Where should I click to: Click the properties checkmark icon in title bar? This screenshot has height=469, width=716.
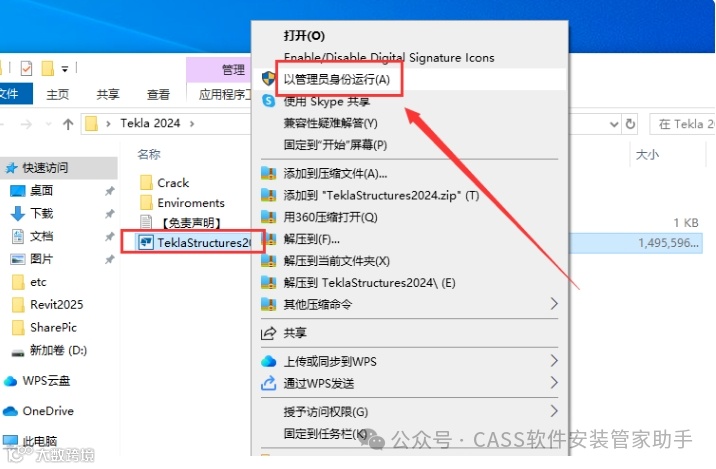(26, 69)
